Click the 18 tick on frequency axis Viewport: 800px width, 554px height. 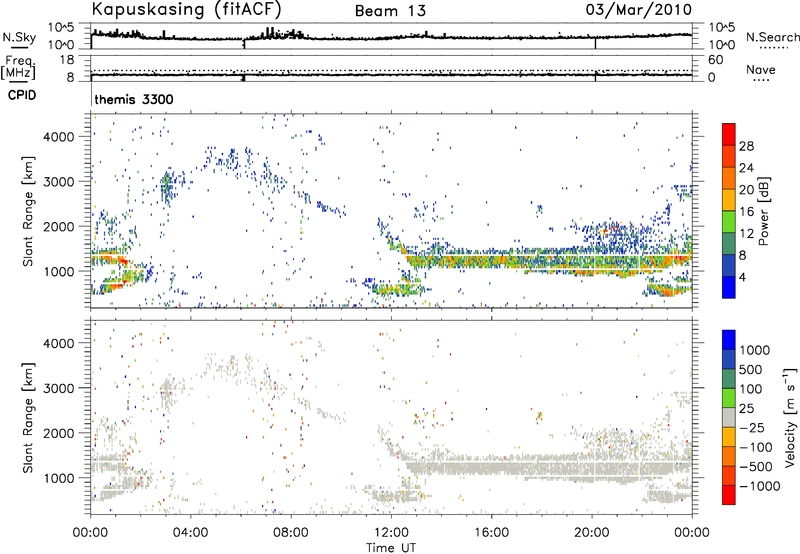tap(67, 60)
